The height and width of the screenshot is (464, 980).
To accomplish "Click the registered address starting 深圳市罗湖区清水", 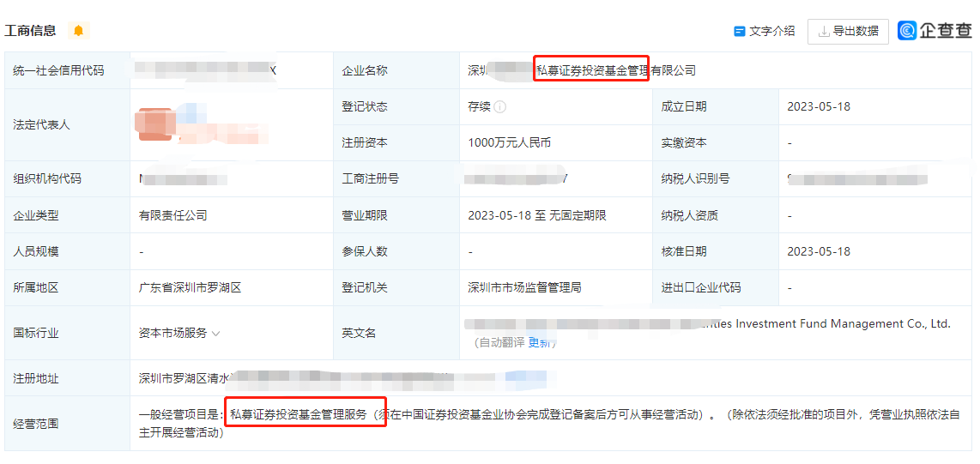I will [186, 377].
